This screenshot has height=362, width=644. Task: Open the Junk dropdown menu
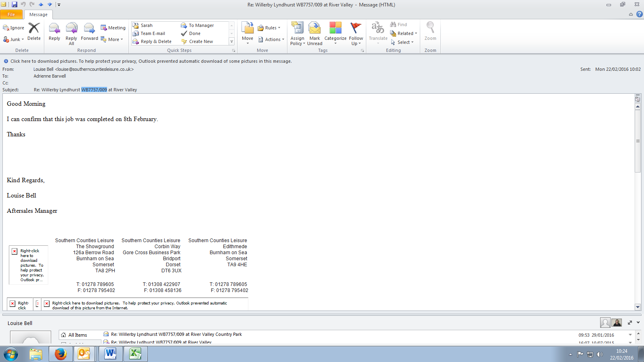14,39
